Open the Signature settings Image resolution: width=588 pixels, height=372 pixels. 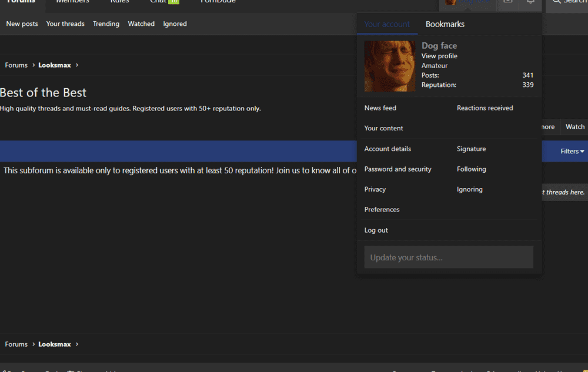click(471, 149)
